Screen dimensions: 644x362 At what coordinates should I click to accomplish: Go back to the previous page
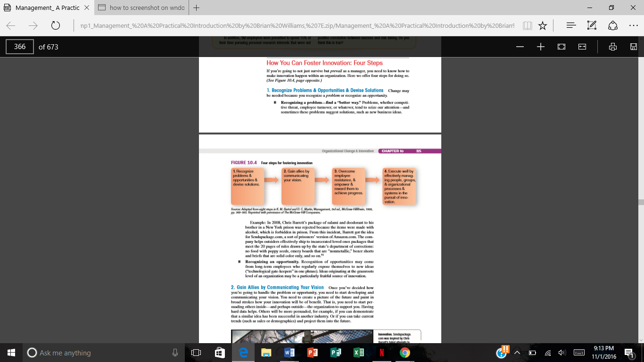pyautogui.click(x=11, y=26)
